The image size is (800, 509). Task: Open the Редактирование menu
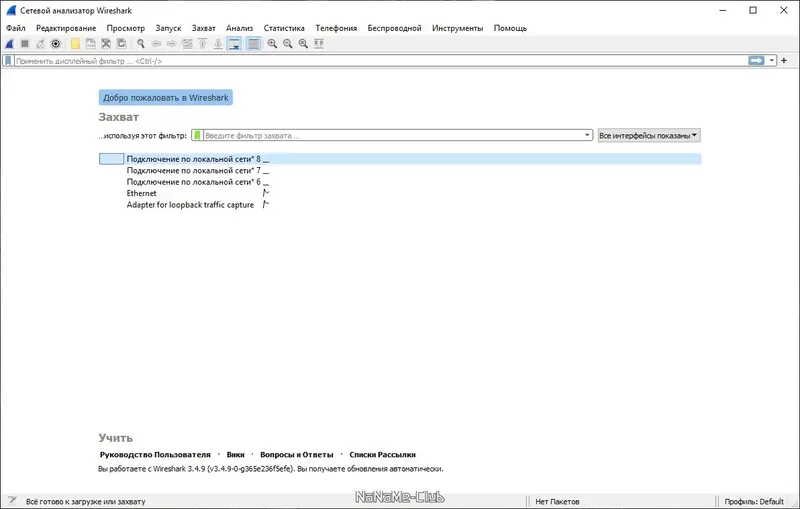66,28
